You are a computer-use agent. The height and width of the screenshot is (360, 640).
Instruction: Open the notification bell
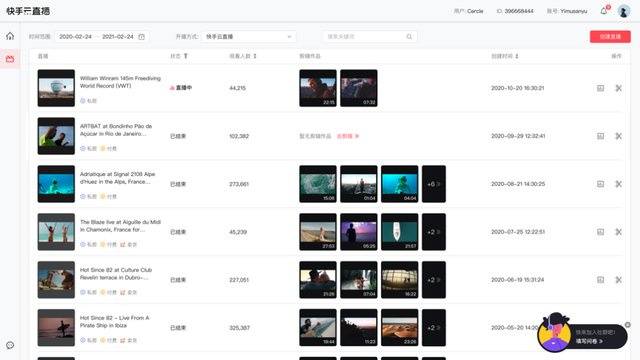pyautogui.click(x=604, y=11)
